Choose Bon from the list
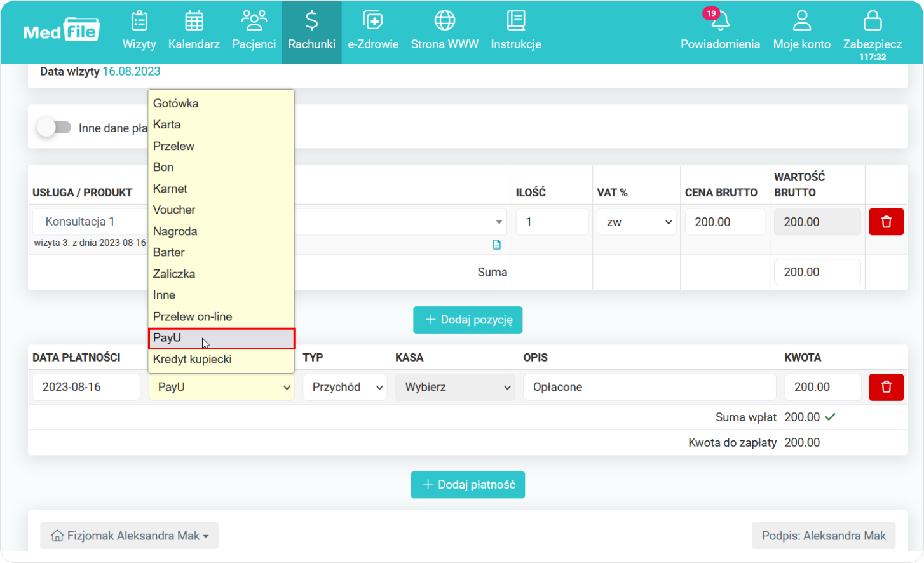Viewport: 924px width, 563px height. (x=221, y=167)
